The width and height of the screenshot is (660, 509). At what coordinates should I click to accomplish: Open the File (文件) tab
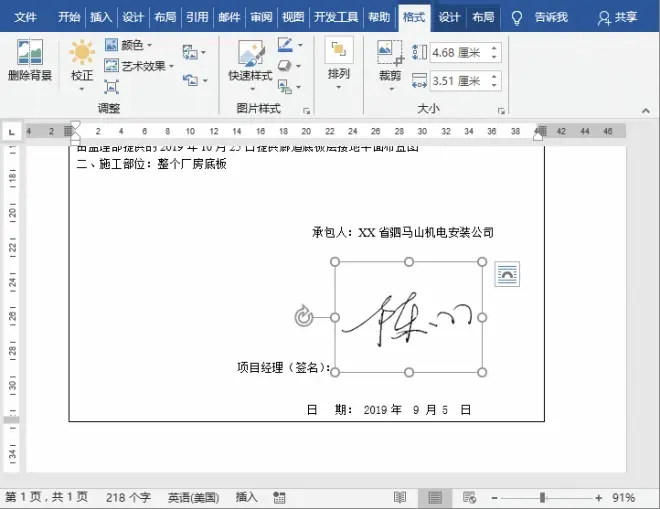click(25, 17)
